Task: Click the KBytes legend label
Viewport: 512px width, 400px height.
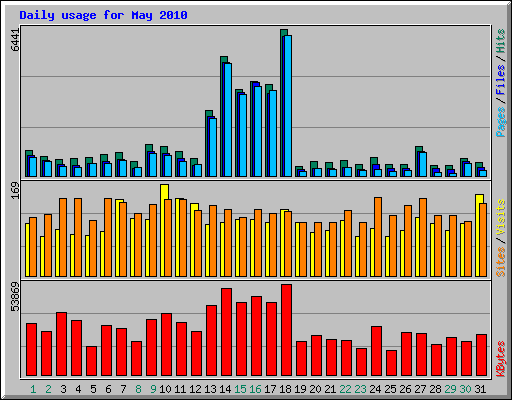Action: [x=500, y=359]
